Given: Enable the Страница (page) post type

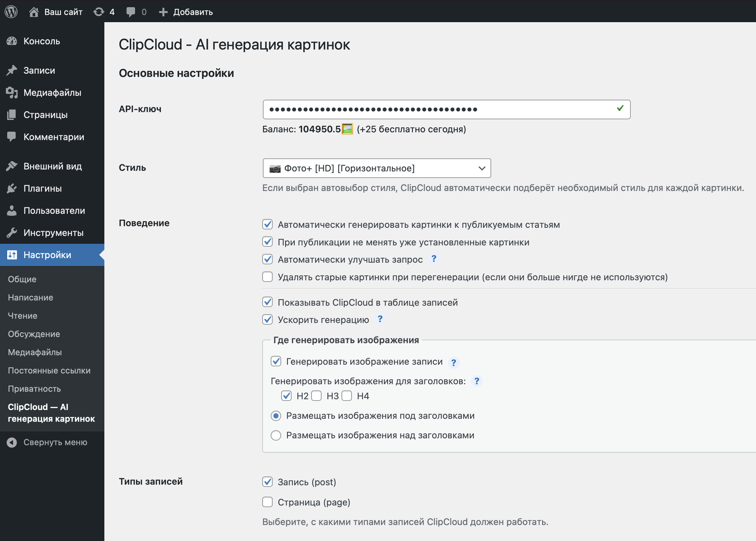Looking at the screenshot, I should [x=267, y=502].
